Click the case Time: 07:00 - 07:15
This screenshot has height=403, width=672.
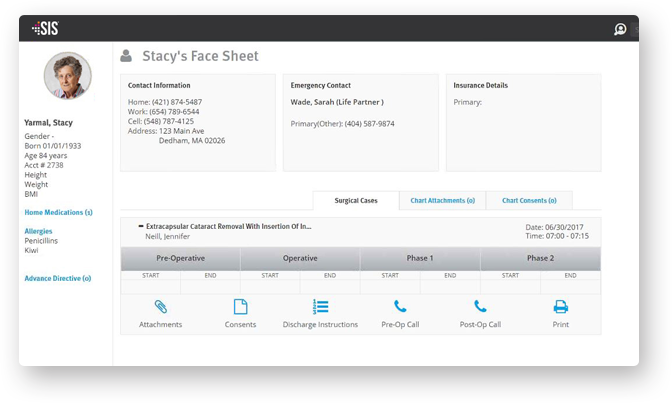pos(557,236)
